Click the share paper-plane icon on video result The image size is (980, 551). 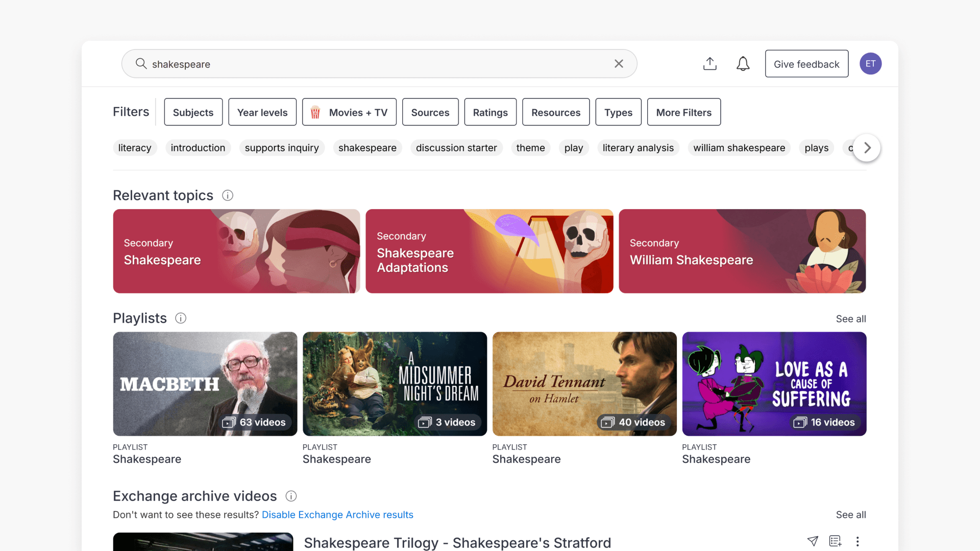click(x=813, y=541)
